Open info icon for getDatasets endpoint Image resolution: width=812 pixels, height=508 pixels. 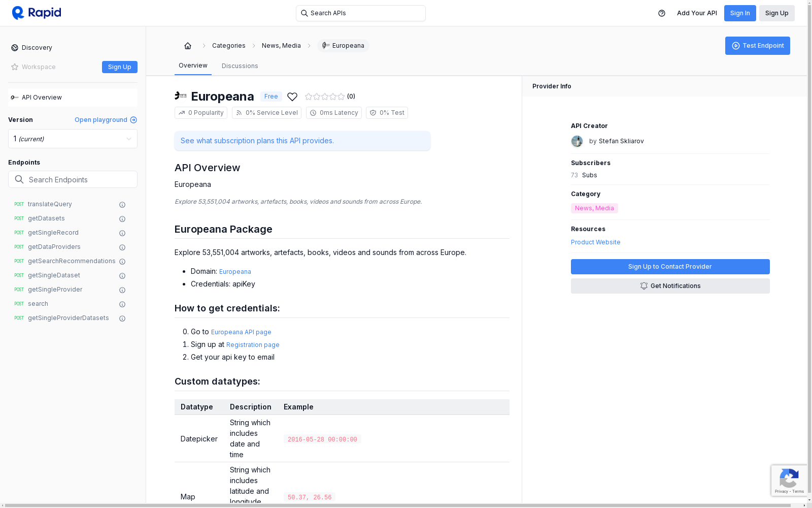(122, 219)
